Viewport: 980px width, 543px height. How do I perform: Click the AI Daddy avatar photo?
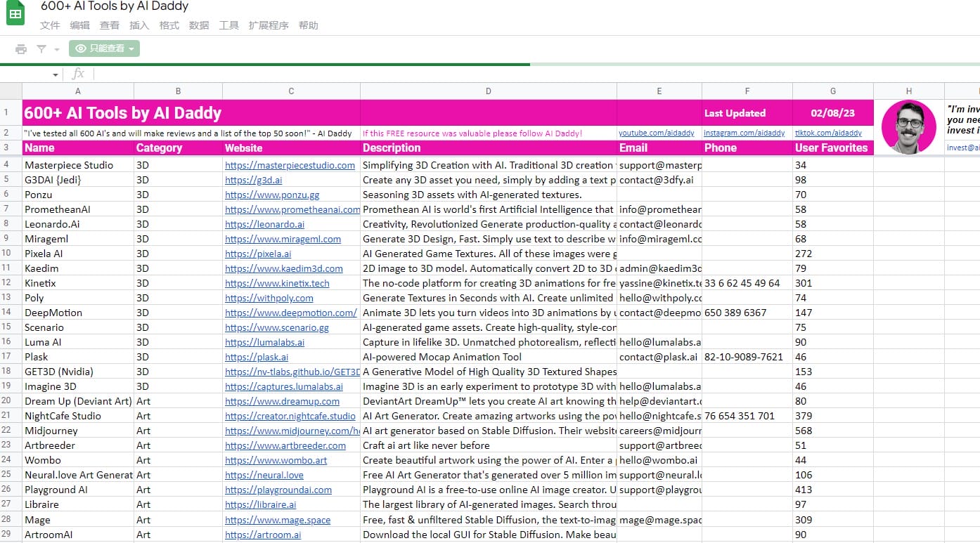[909, 127]
